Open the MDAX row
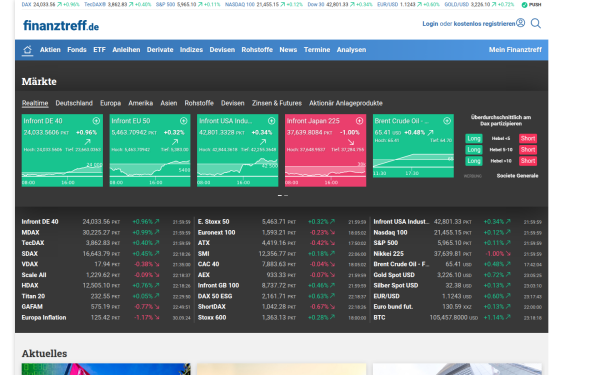This screenshot has width=600, height=375. click(106, 232)
